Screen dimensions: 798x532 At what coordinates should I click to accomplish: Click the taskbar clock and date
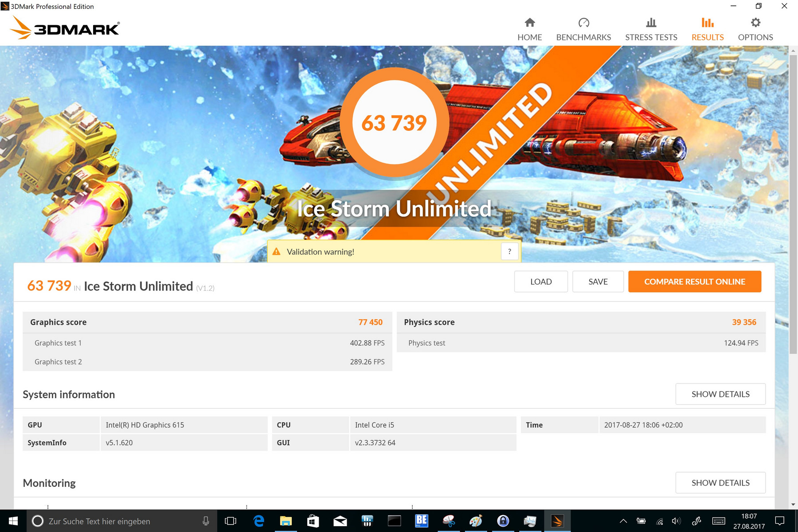click(749, 521)
